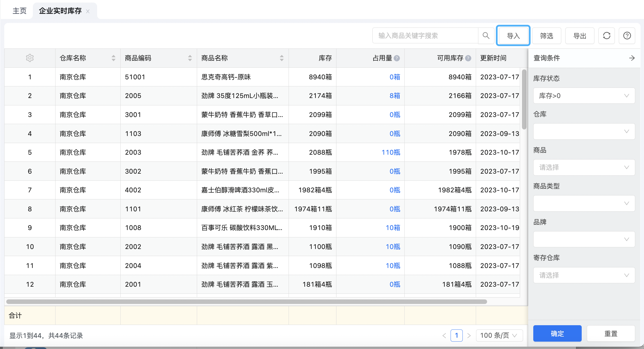Open the 10箱 占用量 link for 百事可乐
The width and height of the screenshot is (644, 349).
click(x=393, y=228)
